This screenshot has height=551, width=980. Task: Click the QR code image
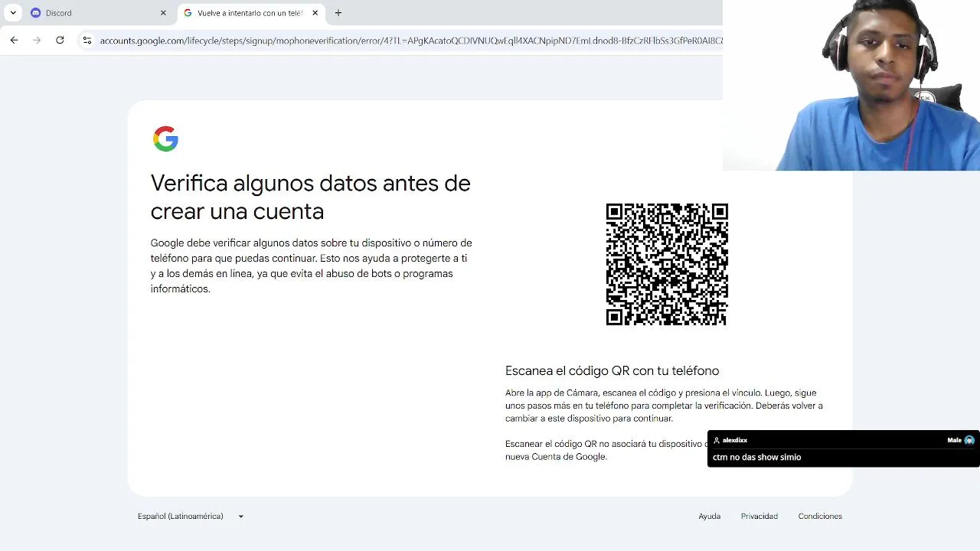click(667, 264)
